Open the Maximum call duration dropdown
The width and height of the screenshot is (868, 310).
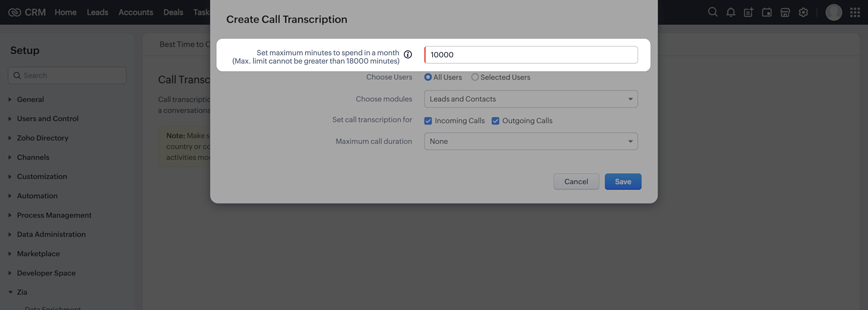pyautogui.click(x=531, y=141)
